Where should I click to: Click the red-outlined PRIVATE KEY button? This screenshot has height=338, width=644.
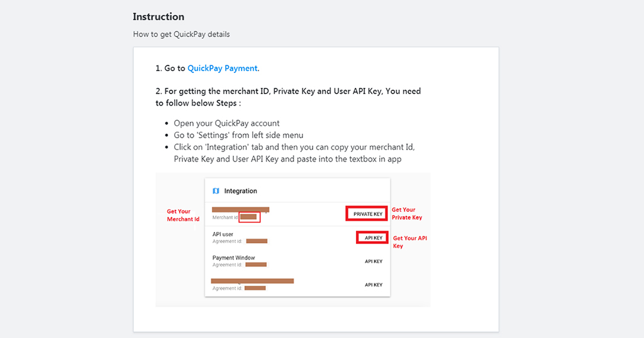[x=367, y=214]
